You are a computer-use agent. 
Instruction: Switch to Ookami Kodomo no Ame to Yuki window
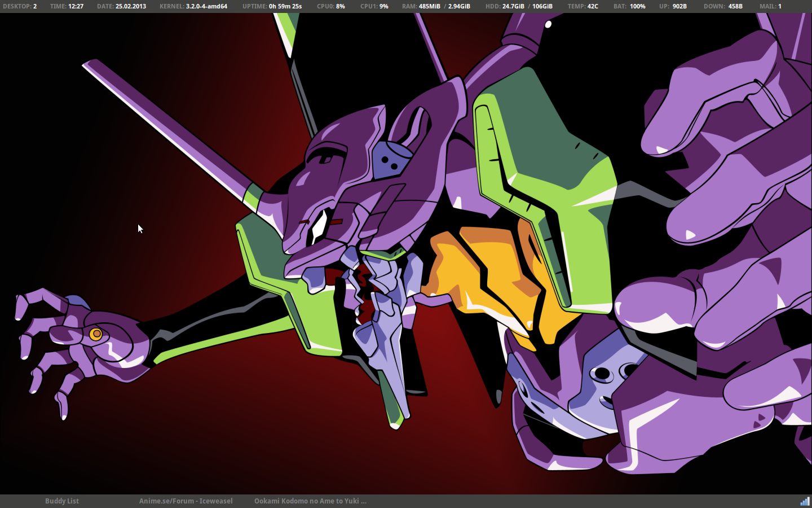310,501
